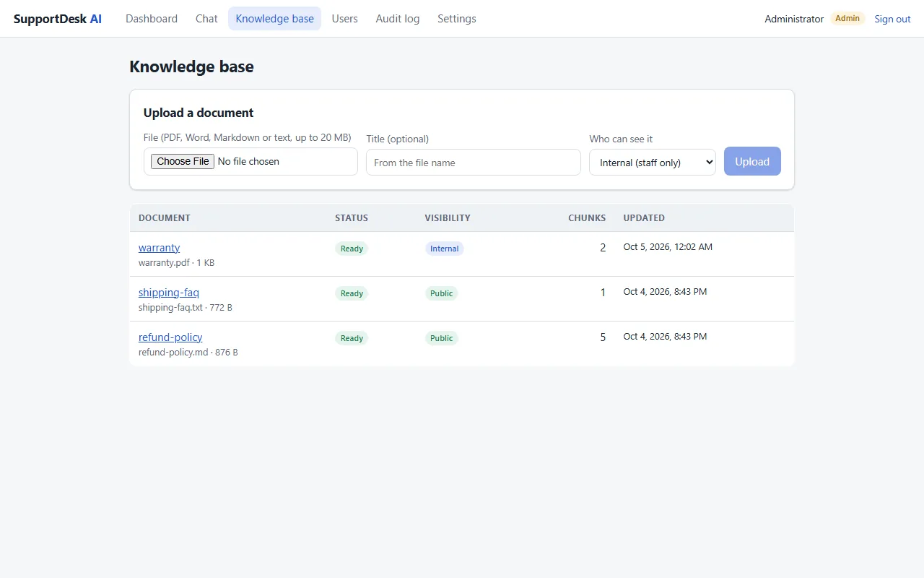Open the warranty document link

click(159, 248)
